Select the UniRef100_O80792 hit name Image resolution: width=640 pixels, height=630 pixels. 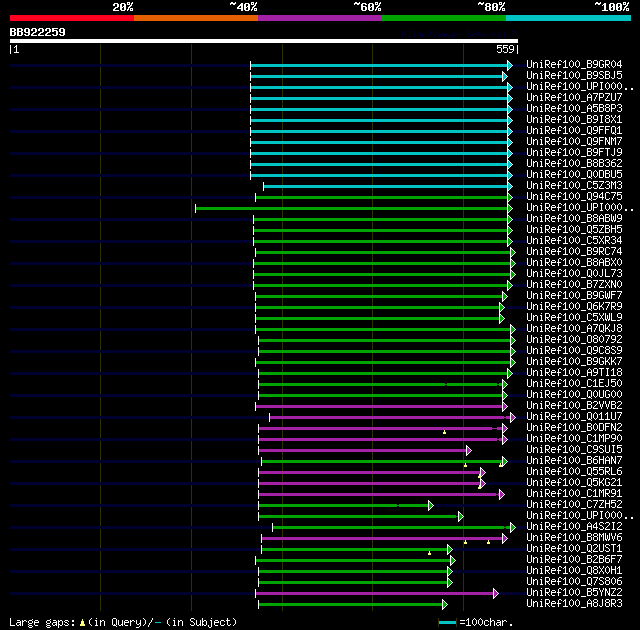[x=574, y=340]
